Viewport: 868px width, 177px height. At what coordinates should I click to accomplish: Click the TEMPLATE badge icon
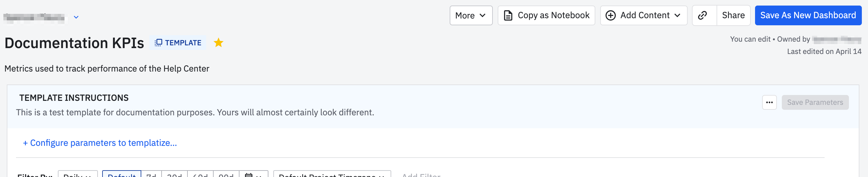159,43
